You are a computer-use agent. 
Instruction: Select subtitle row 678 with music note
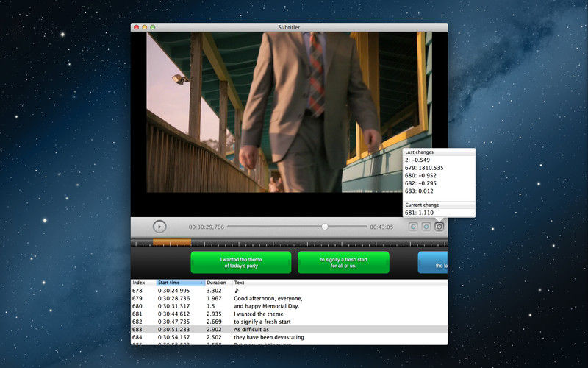tap(289, 291)
